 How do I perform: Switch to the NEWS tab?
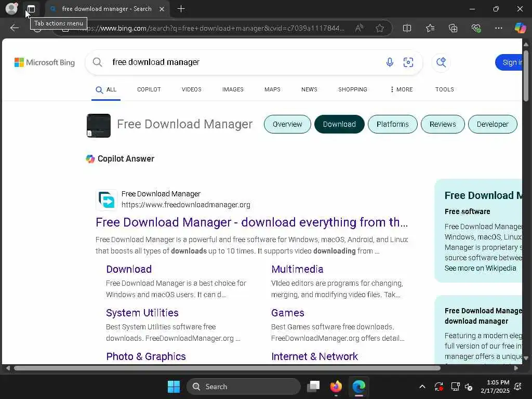tap(309, 89)
